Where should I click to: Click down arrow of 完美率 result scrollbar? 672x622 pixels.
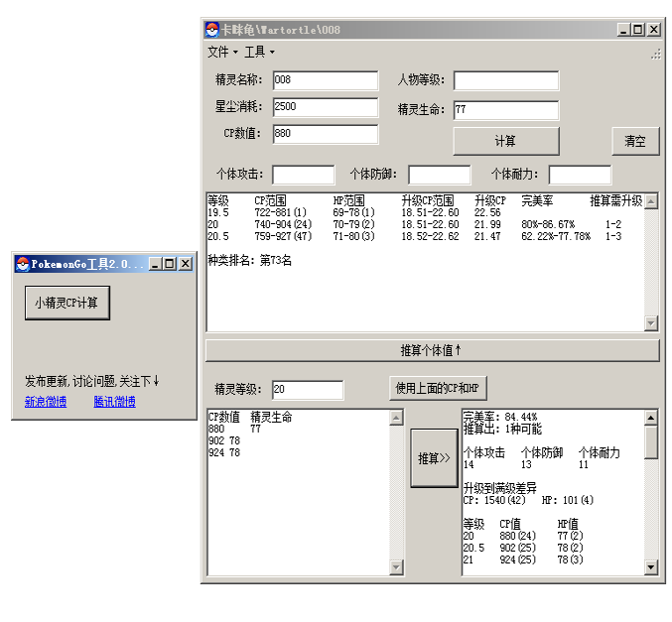(651, 567)
